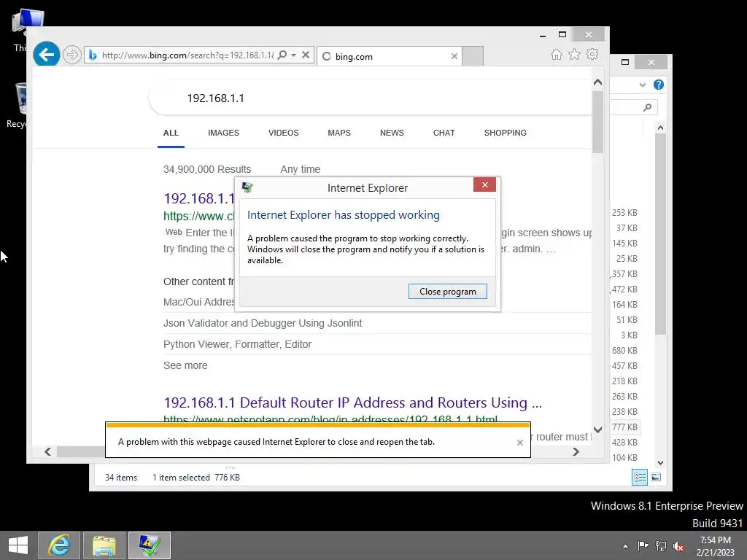Image resolution: width=747 pixels, height=560 pixels.
Task: Click the search magnifier in the address bar
Action: pyautogui.click(x=282, y=55)
